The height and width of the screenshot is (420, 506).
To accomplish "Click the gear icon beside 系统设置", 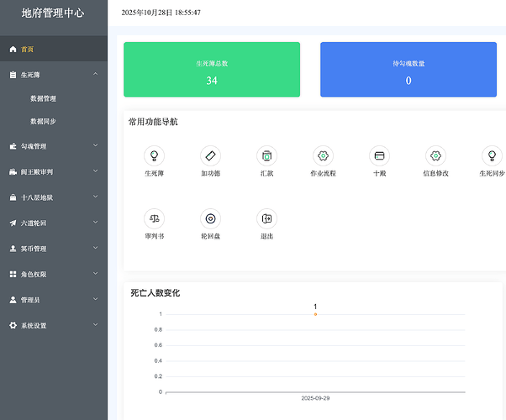I will coord(13,325).
